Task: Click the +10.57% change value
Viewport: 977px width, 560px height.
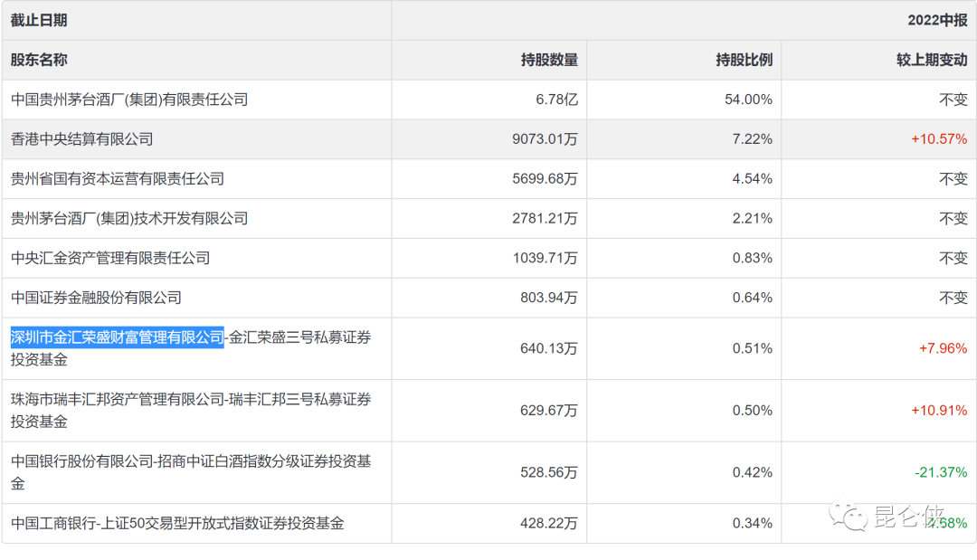Action: (938, 139)
